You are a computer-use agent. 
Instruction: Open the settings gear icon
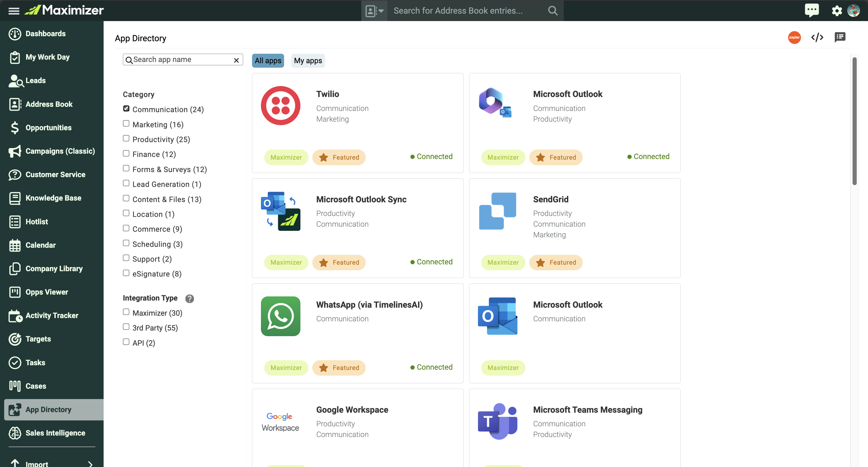click(837, 11)
